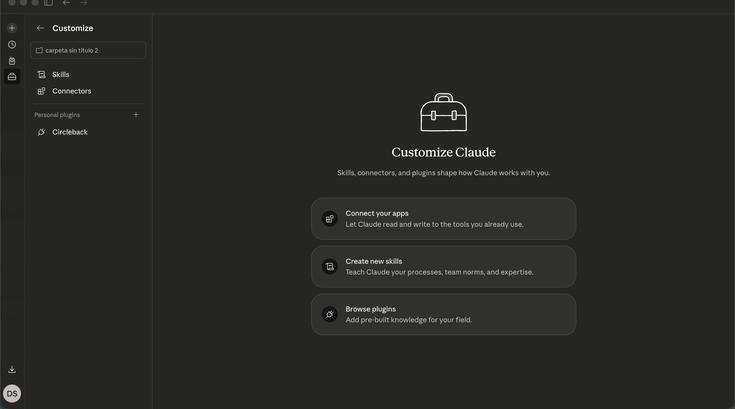Click the Customize Claude title

443,152
